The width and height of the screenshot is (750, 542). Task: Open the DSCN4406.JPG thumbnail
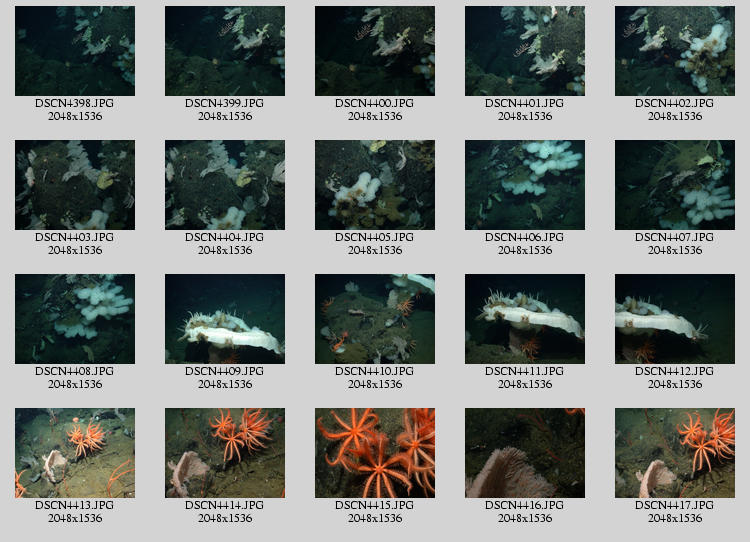click(x=525, y=185)
